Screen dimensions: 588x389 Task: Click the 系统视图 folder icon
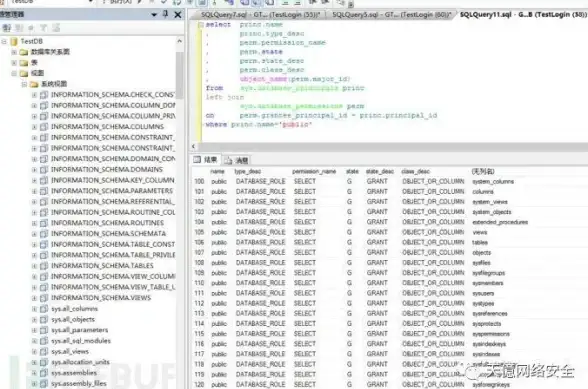(x=34, y=84)
